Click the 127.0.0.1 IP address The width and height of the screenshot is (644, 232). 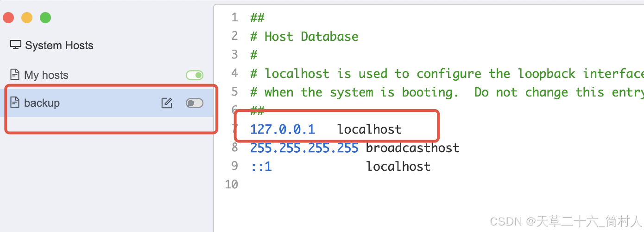283,129
